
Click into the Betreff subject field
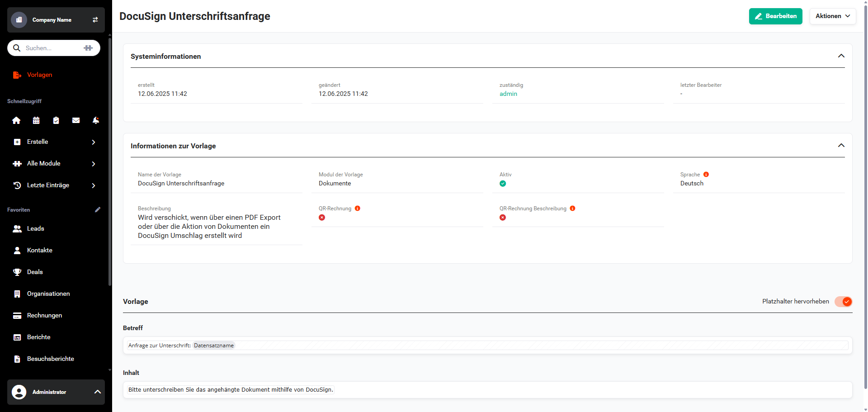(488, 346)
